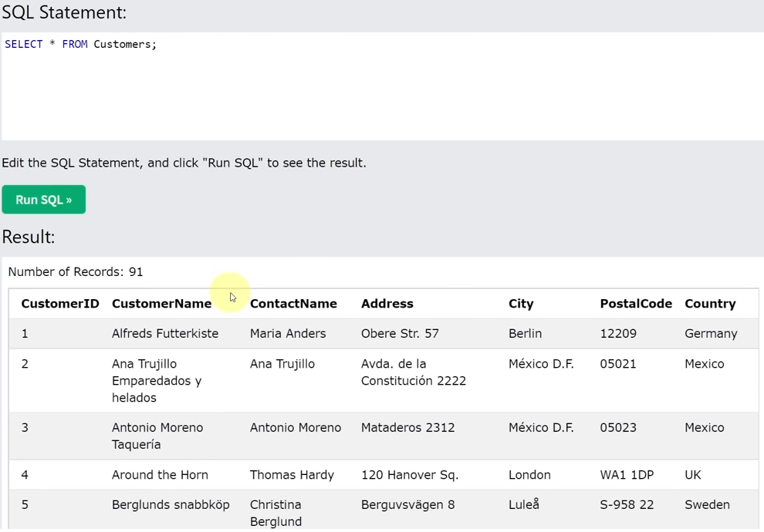
Task: Click the Berguvsvägen 8 address
Action: click(407, 505)
